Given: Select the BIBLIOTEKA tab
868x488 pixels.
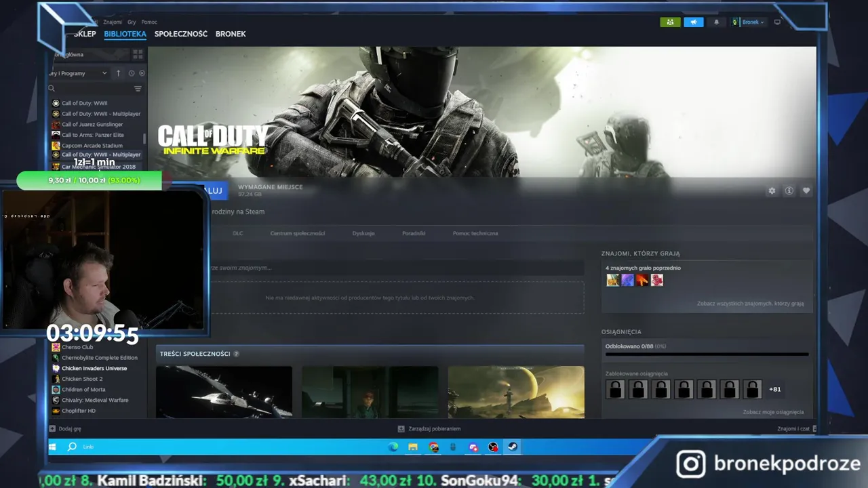Looking at the screenshot, I should (x=125, y=34).
